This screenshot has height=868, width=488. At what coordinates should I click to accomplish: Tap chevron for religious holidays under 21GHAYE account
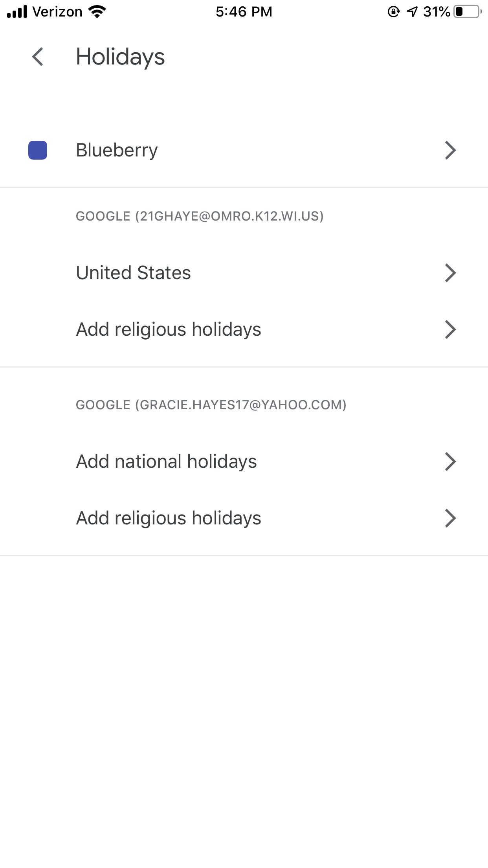[450, 329]
